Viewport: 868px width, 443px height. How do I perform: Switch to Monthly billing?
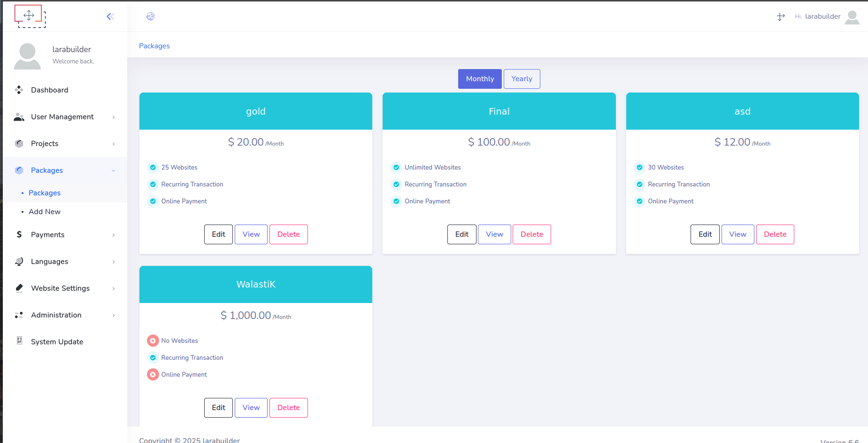[480, 79]
